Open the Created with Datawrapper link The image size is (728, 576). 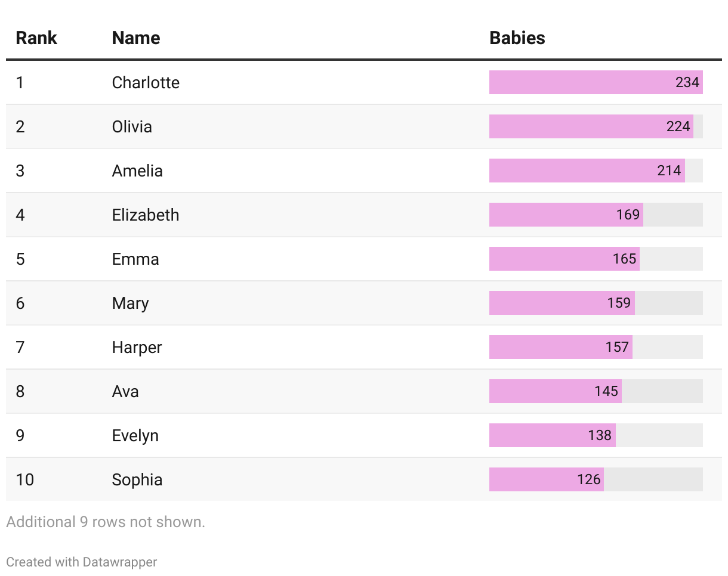[82, 562]
